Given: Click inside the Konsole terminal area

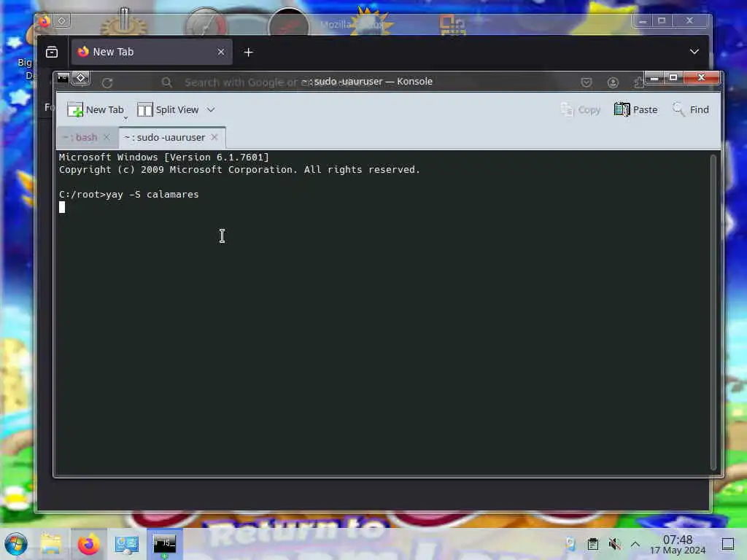Looking at the screenshot, I should tap(382, 312).
